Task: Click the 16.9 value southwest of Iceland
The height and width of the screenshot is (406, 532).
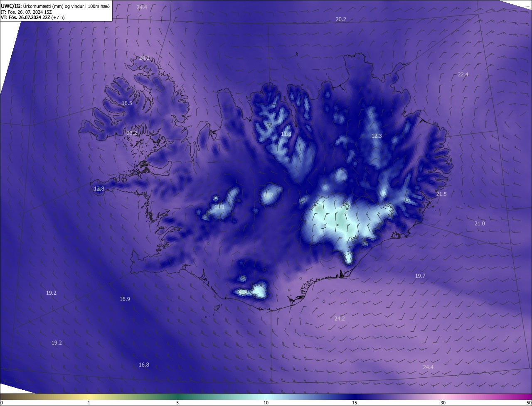Action: 125,299
